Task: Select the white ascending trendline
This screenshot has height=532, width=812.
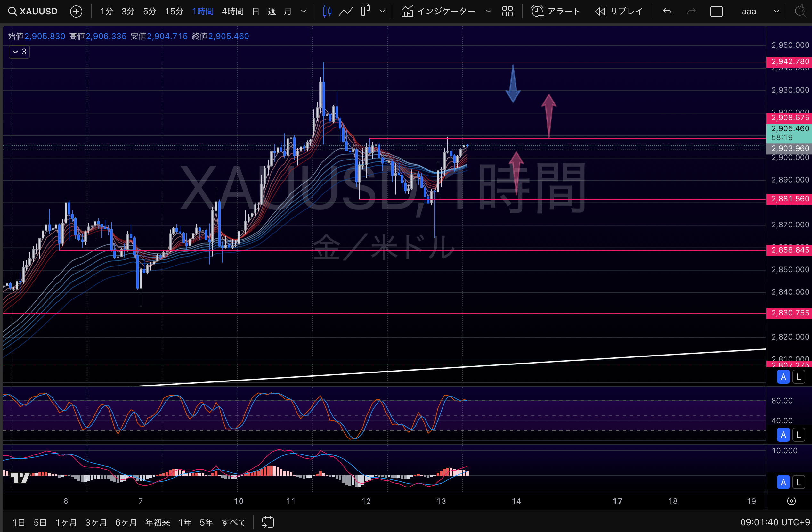Action: pos(447,368)
